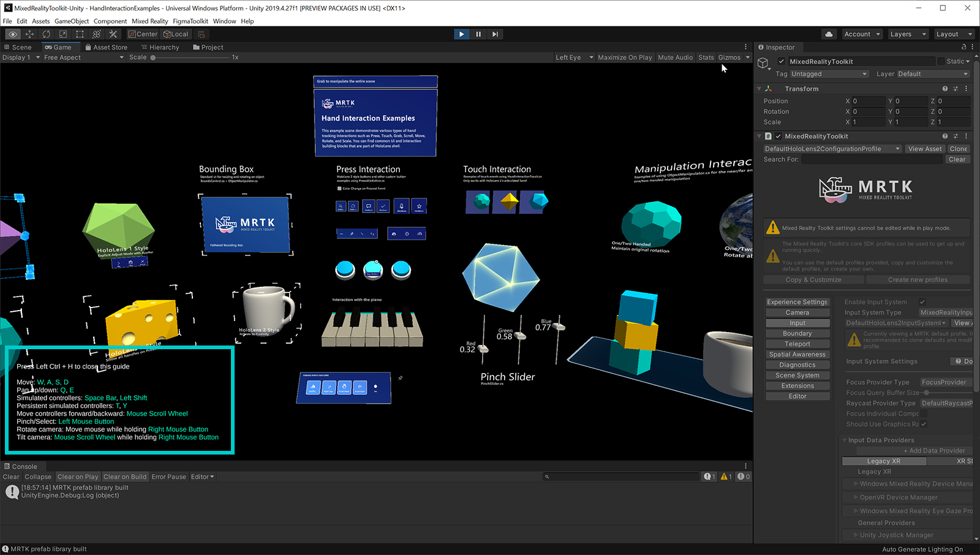Select the Rotate tool in toolbar

(x=47, y=34)
